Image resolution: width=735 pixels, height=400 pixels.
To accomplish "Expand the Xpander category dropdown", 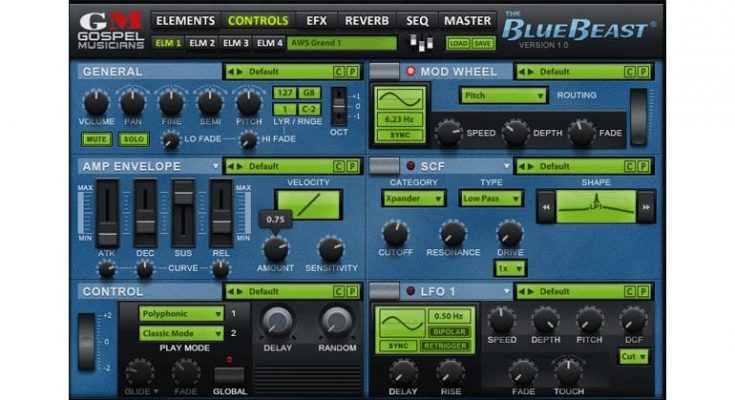I will pyautogui.click(x=412, y=198).
